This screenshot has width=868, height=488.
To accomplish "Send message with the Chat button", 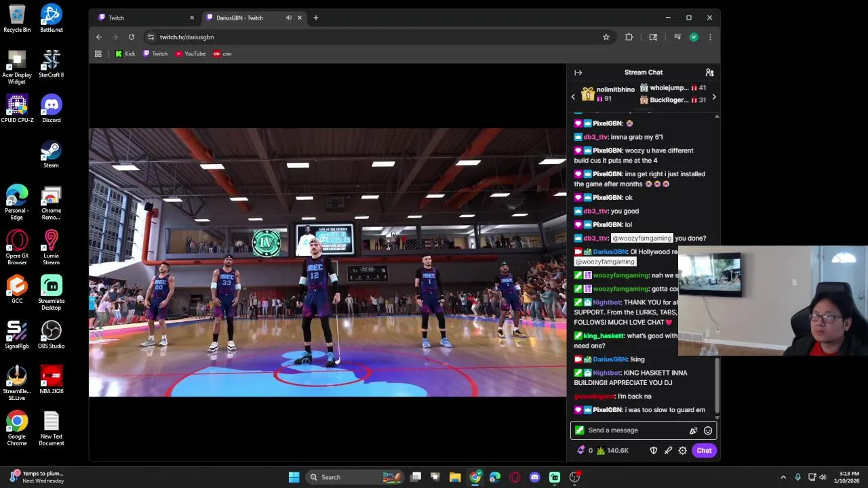I will pos(704,451).
